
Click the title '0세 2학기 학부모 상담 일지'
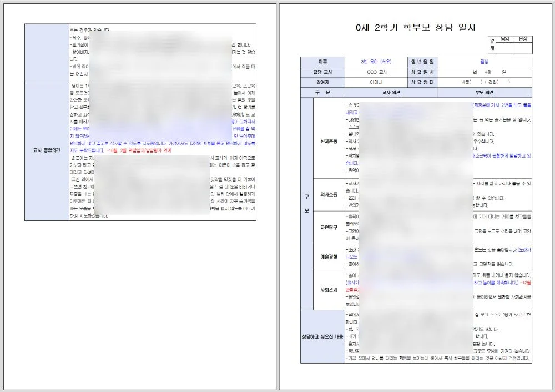[416, 27]
